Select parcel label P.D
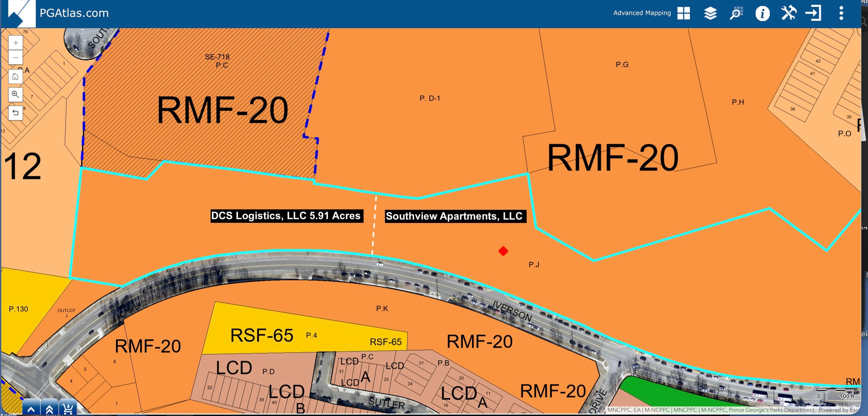The width and height of the screenshot is (868, 416). [x=268, y=372]
